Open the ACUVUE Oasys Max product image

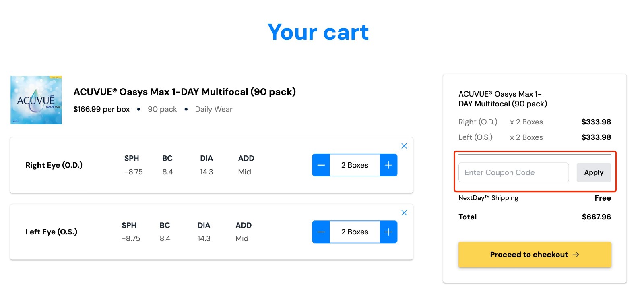[36, 99]
